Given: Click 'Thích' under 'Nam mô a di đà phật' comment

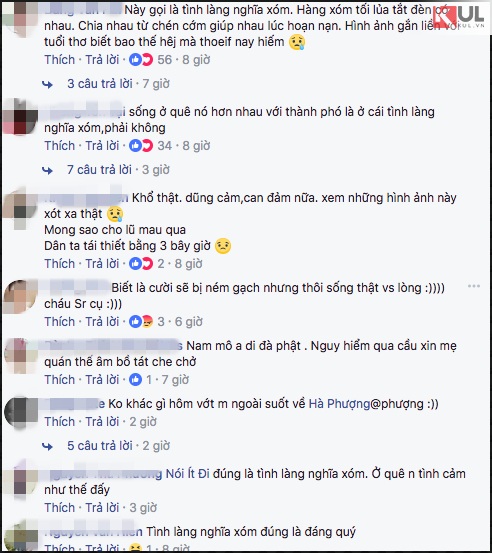Looking at the screenshot, I should 60,379.
